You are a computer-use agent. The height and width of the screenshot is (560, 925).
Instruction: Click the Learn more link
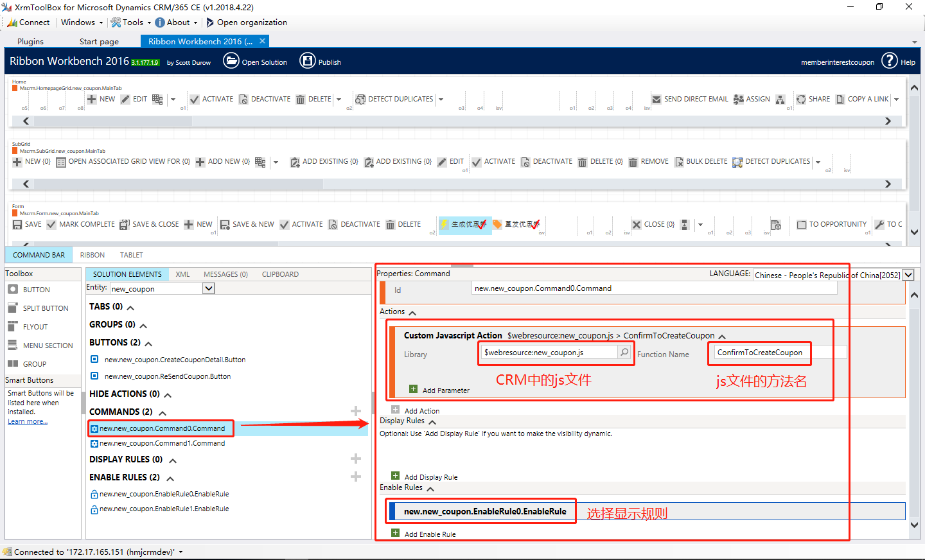pos(28,421)
